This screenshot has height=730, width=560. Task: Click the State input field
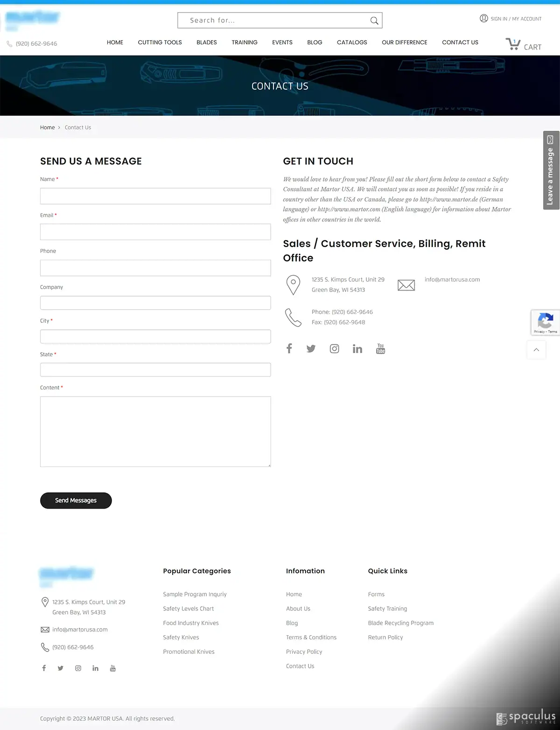(x=155, y=370)
